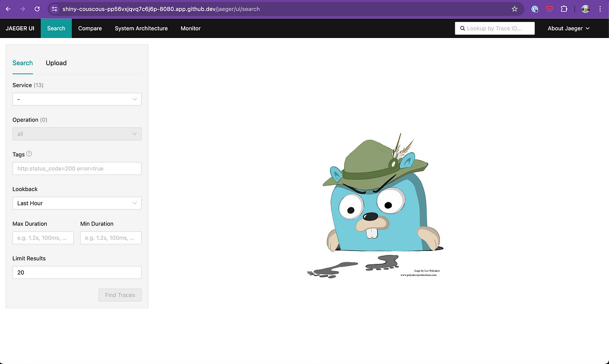
Task: Open the browser profile avatar
Action: [x=585, y=9]
